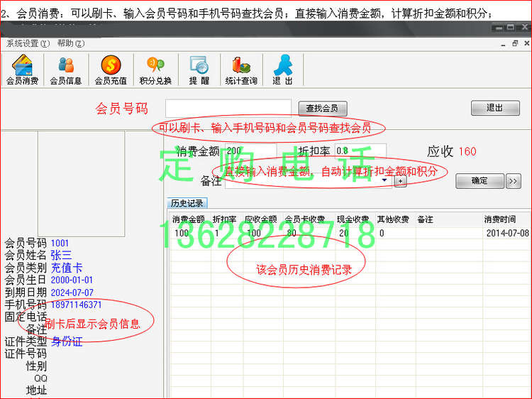Click the member name 张三
532x399 pixels.
62,255
